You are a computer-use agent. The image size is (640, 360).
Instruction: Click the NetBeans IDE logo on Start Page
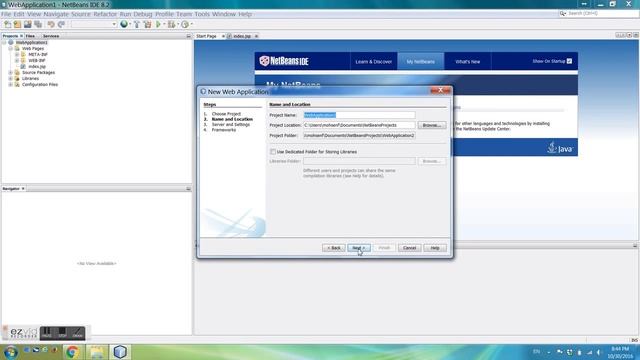tap(284, 61)
